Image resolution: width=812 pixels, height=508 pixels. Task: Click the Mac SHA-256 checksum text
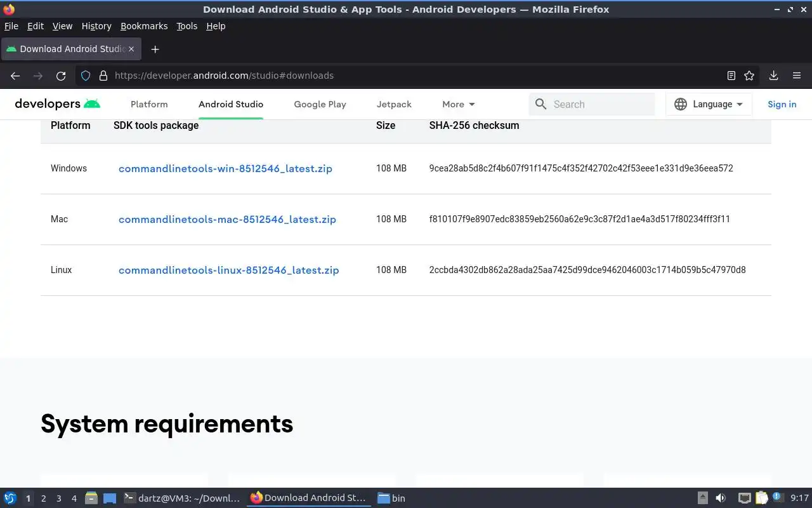(x=579, y=219)
